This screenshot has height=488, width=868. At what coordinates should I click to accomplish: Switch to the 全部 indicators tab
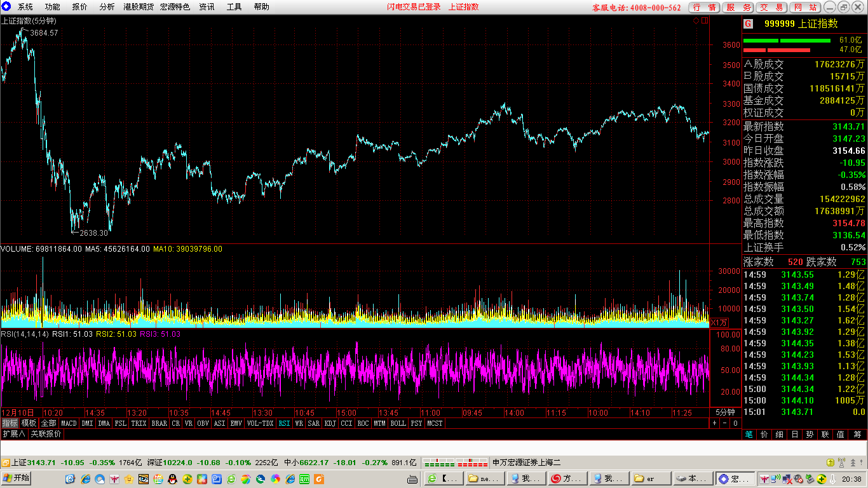(x=48, y=423)
